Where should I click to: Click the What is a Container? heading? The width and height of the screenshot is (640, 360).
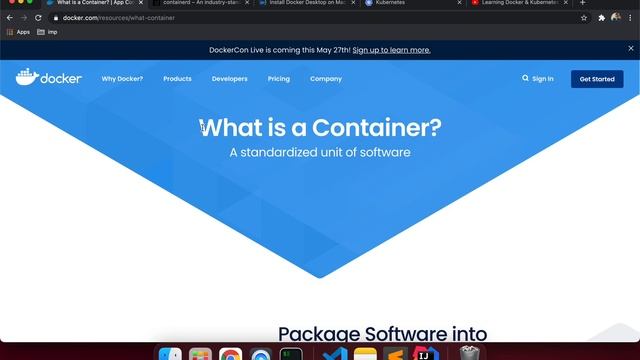pos(320,127)
